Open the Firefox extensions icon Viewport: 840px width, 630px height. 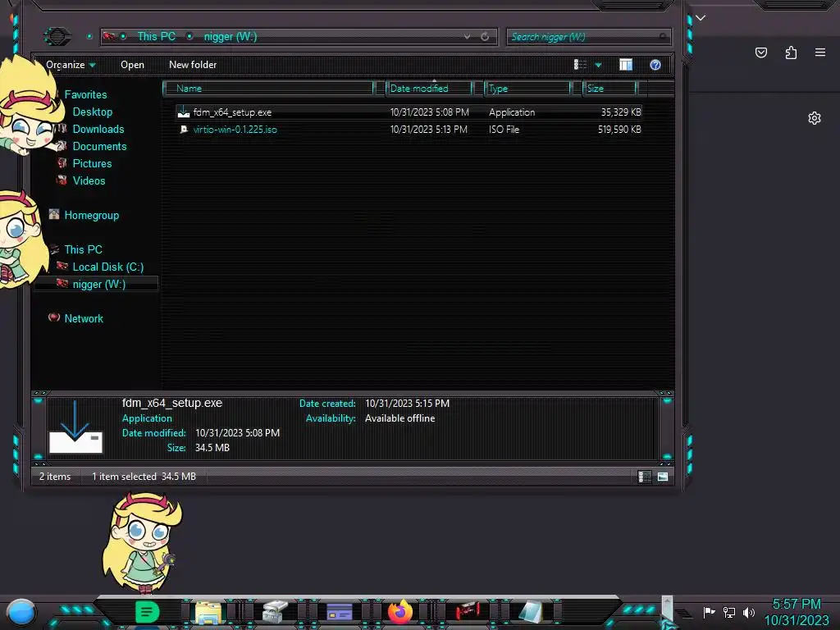tap(792, 52)
